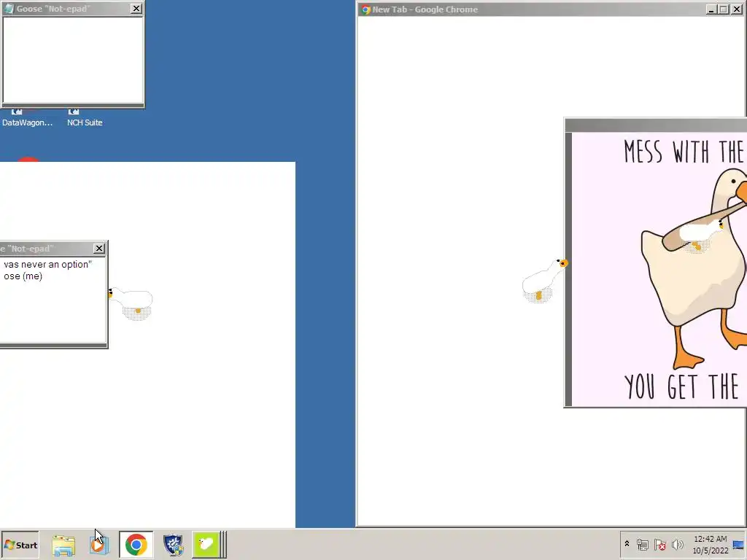This screenshot has height=560, width=747.
Task: Click the show desktop icon in tray
Action: point(738,545)
